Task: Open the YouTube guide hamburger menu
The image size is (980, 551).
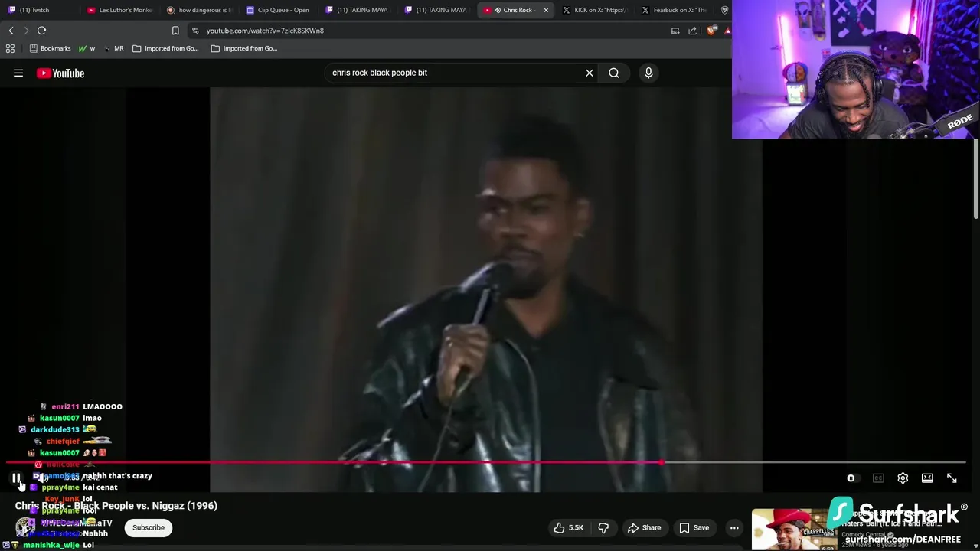Action: [18, 73]
